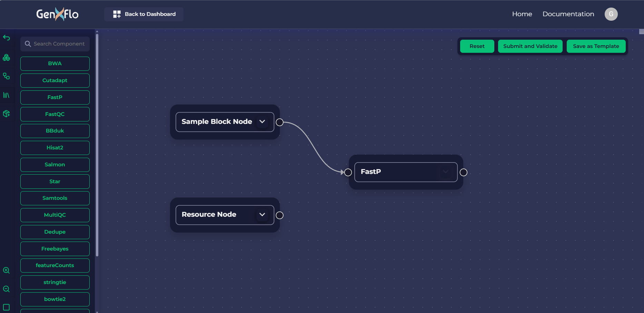Add the Hisat2 component
The height and width of the screenshot is (313, 644).
[55, 148]
